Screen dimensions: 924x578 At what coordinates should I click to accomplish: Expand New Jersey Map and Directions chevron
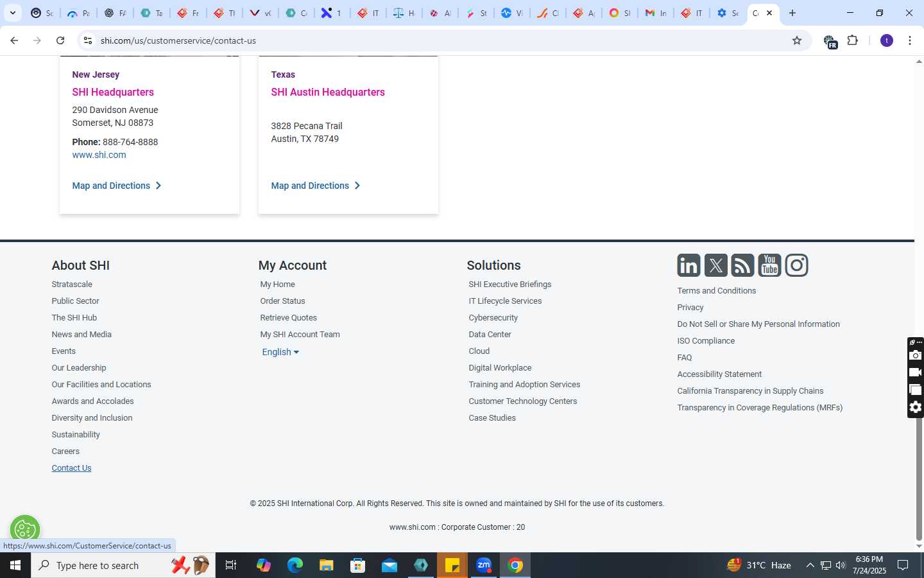158,186
